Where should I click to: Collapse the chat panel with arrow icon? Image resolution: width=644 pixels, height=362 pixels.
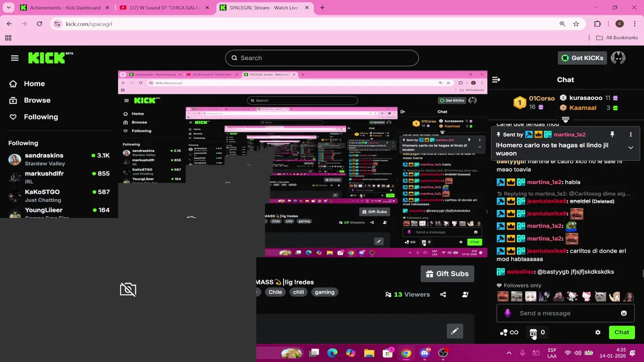496,80
